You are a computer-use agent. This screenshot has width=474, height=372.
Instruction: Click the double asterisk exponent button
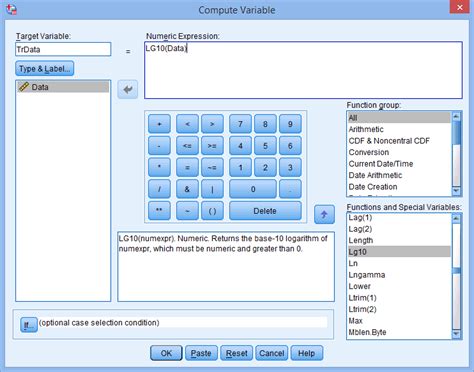point(159,211)
